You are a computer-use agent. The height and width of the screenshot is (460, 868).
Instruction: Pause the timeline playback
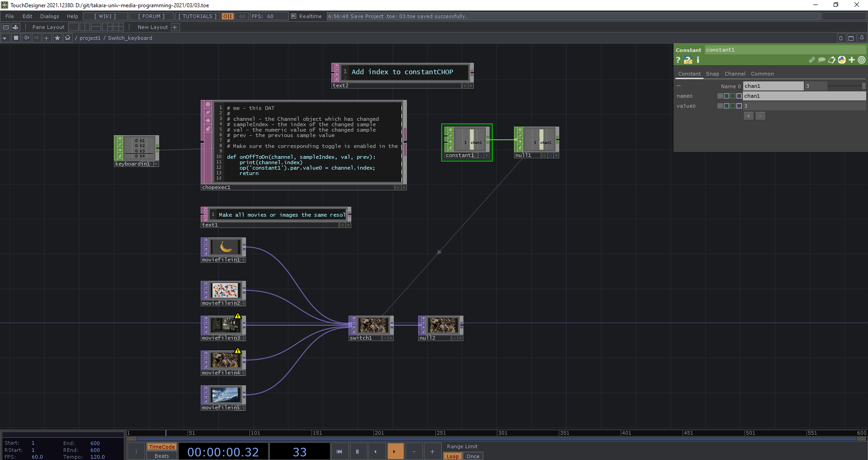[357, 451]
